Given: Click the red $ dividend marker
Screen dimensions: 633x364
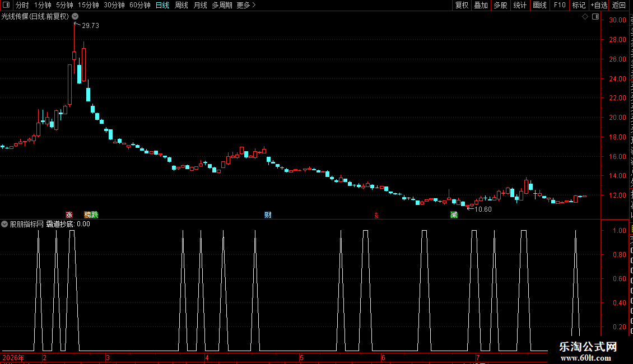Looking at the screenshot, I should (376, 216).
